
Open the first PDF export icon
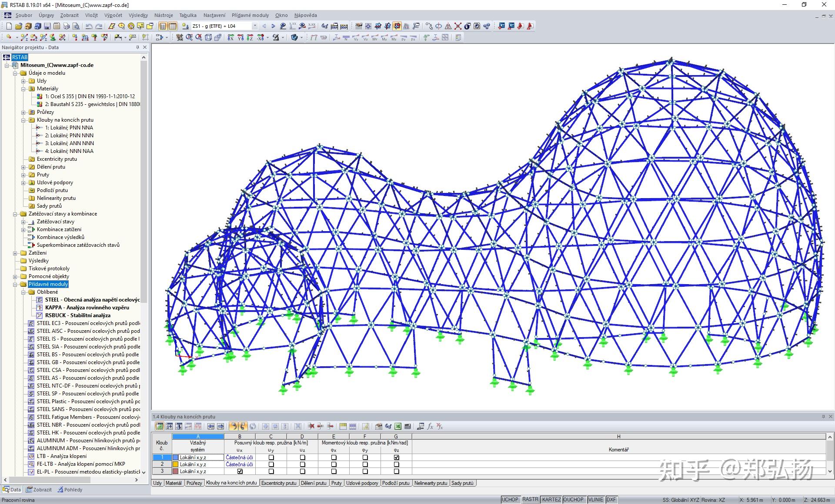tap(521, 26)
